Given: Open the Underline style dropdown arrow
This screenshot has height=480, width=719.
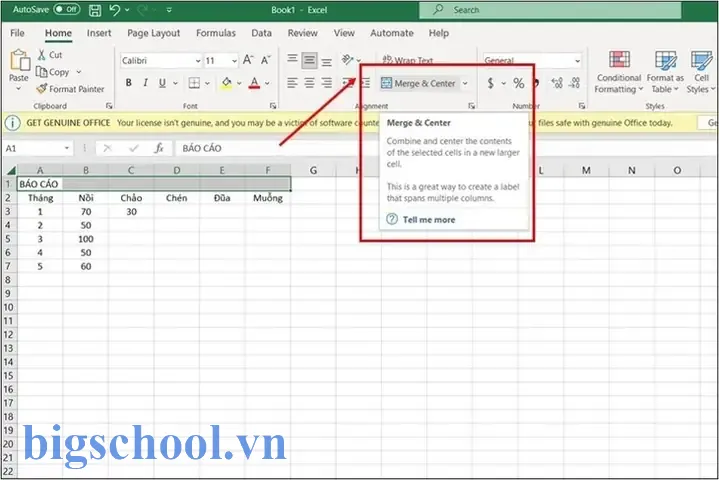Looking at the screenshot, I should pyautogui.click(x=176, y=83).
